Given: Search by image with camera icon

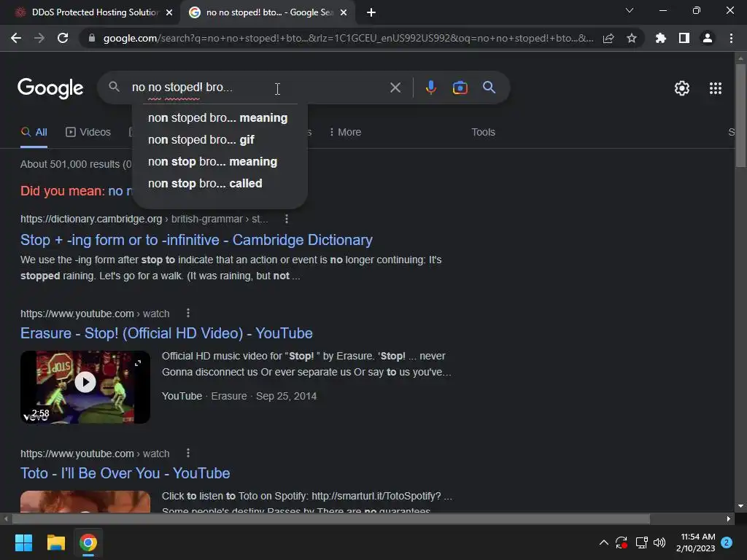Looking at the screenshot, I should (460, 87).
